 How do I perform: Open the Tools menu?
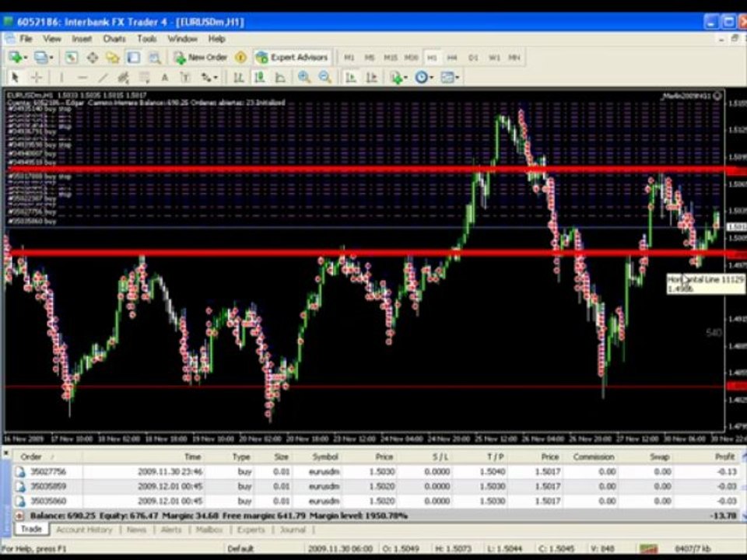pos(147,39)
